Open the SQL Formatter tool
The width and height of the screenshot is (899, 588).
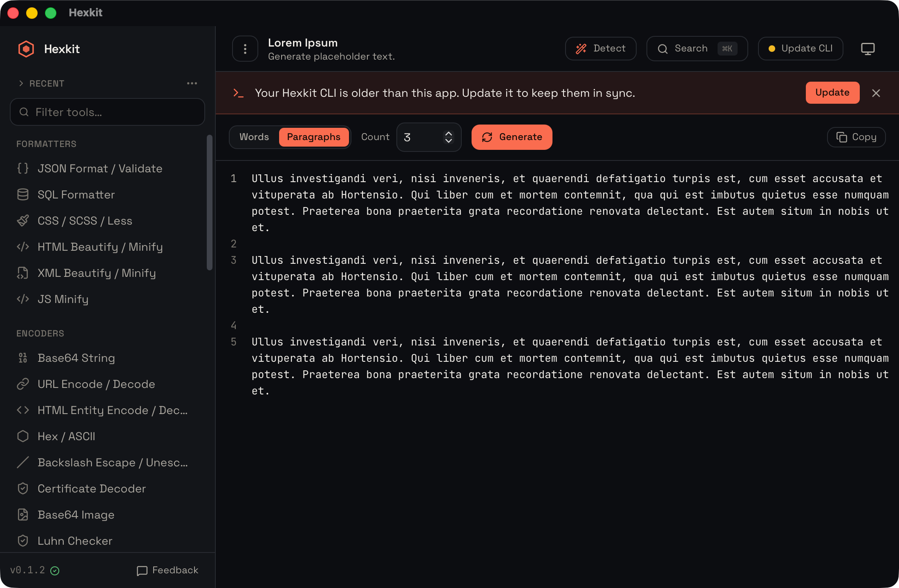coord(107,194)
